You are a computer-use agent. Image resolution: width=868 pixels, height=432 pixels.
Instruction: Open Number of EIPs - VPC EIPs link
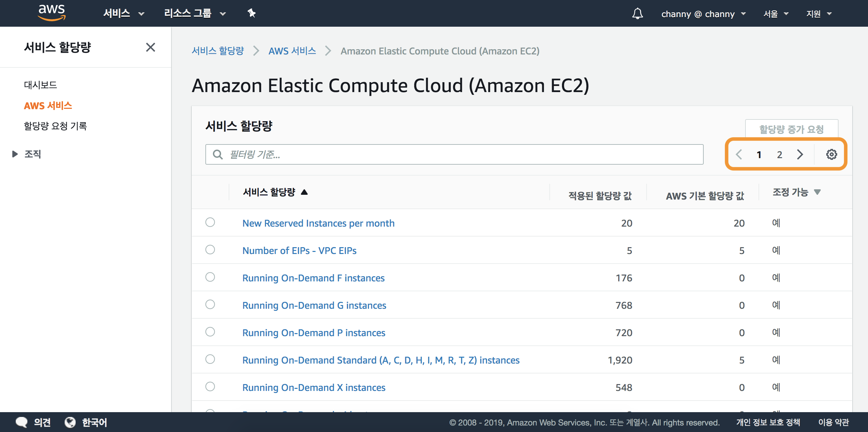point(299,251)
